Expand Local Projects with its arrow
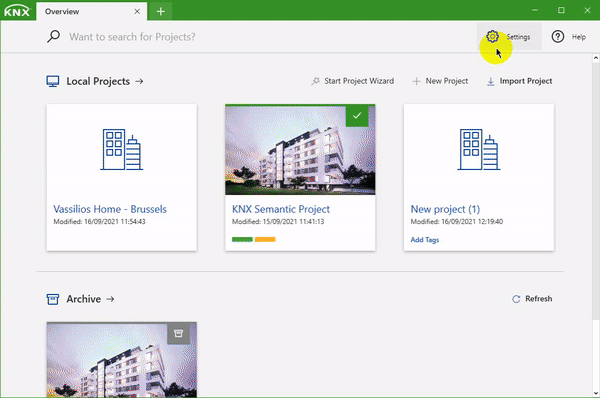Image resolution: width=600 pixels, height=398 pixels. coord(139,81)
